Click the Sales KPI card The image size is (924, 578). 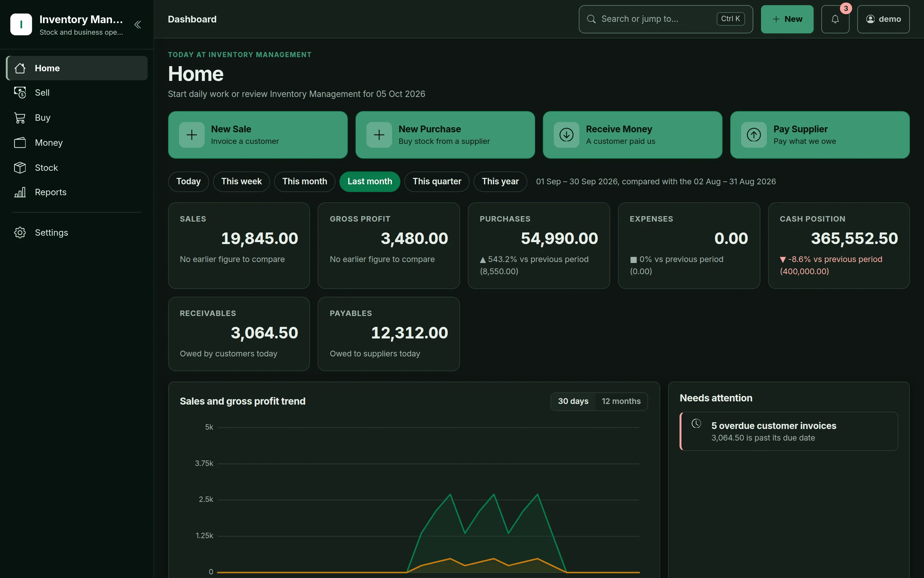click(239, 246)
